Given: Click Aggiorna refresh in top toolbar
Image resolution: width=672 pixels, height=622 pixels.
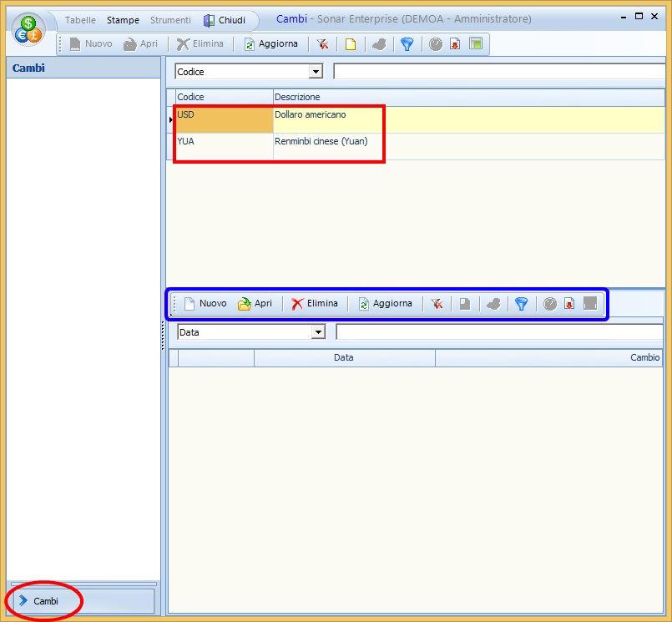Looking at the screenshot, I should [x=270, y=44].
